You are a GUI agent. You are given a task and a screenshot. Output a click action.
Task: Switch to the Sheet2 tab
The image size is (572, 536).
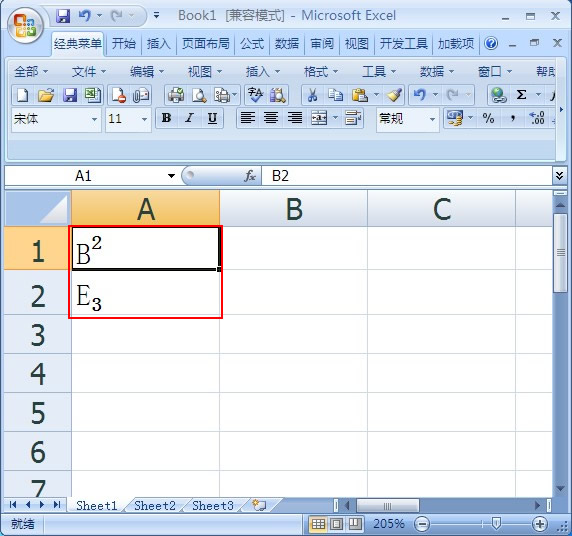(x=155, y=506)
